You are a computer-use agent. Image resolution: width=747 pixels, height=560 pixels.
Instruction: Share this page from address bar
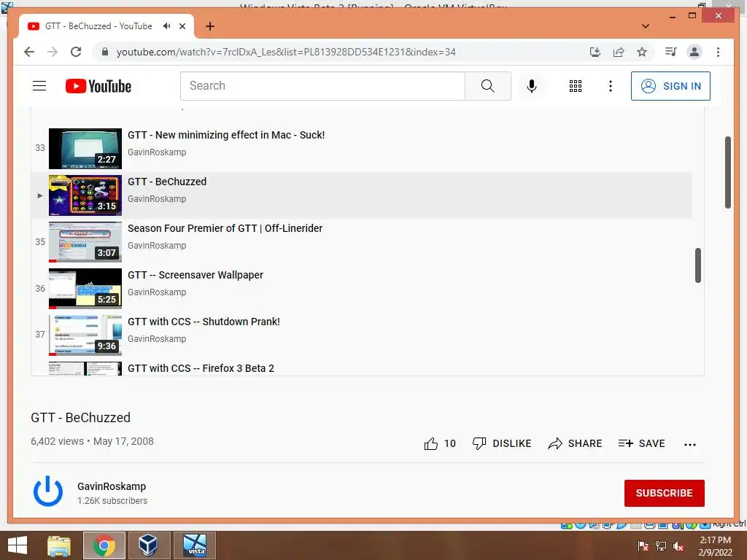point(619,52)
